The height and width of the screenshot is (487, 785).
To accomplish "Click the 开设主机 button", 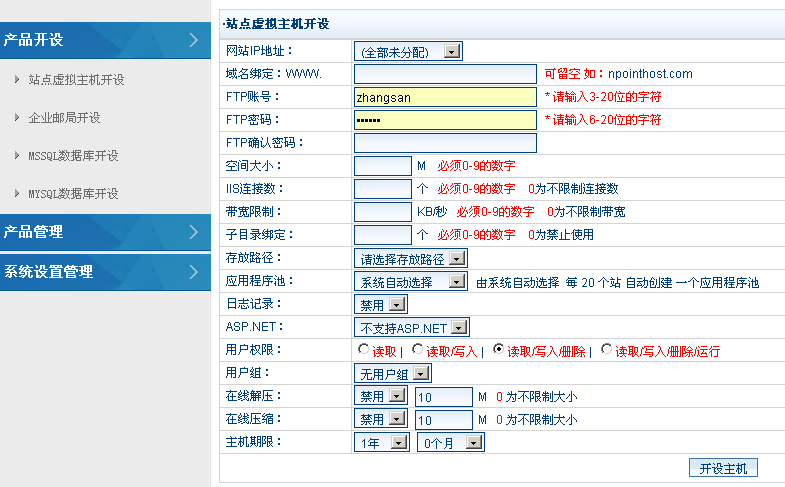I will tap(723, 468).
